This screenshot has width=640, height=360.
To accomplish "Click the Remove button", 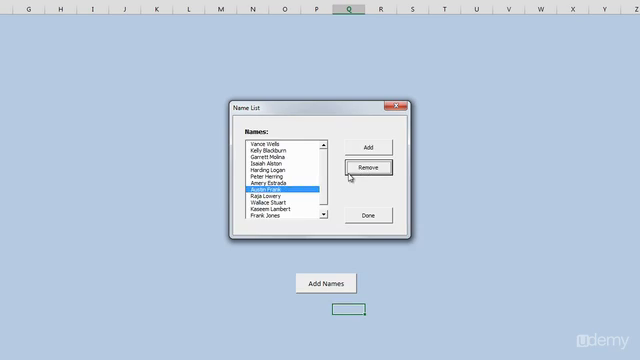I will pos(369,167).
